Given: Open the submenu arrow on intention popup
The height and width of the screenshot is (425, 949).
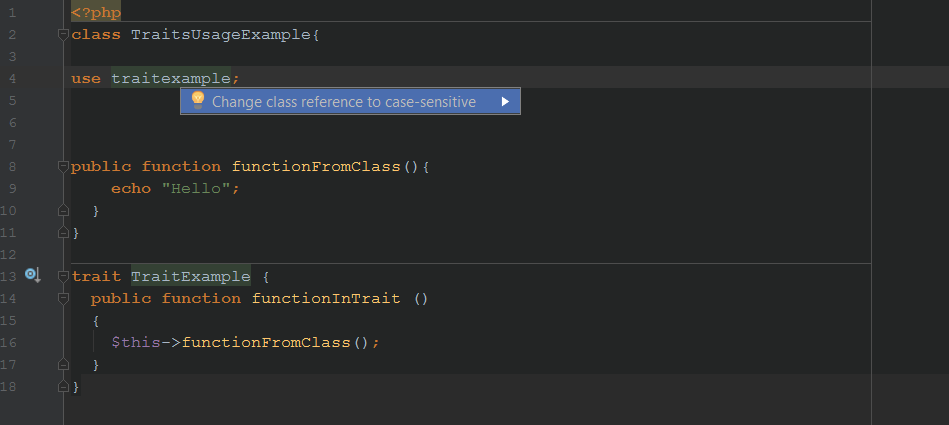Looking at the screenshot, I should pyautogui.click(x=505, y=102).
